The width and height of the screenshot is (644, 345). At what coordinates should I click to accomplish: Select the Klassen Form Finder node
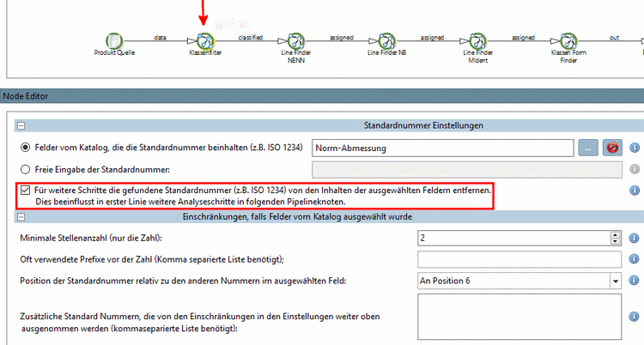[x=568, y=41]
